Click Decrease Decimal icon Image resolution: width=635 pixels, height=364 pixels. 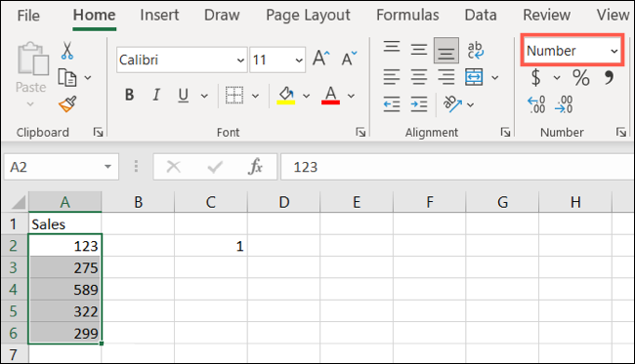click(564, 104)
